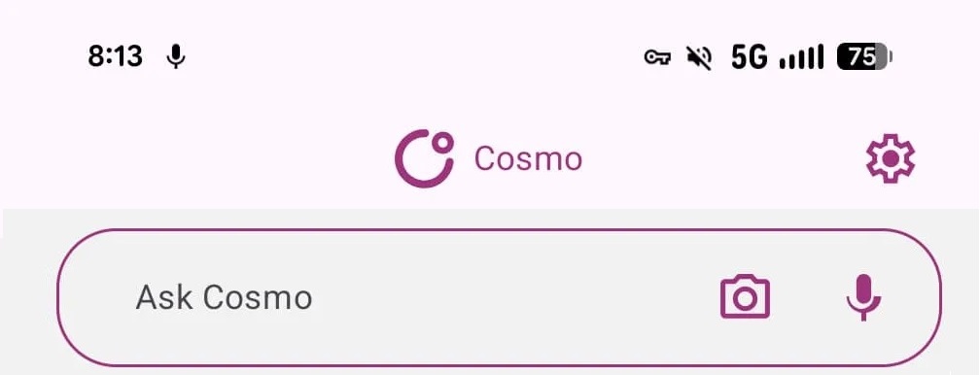This screenshot has height=375, width=980.
Task: Click the Cosmo title text
Action: pos(528,158)
